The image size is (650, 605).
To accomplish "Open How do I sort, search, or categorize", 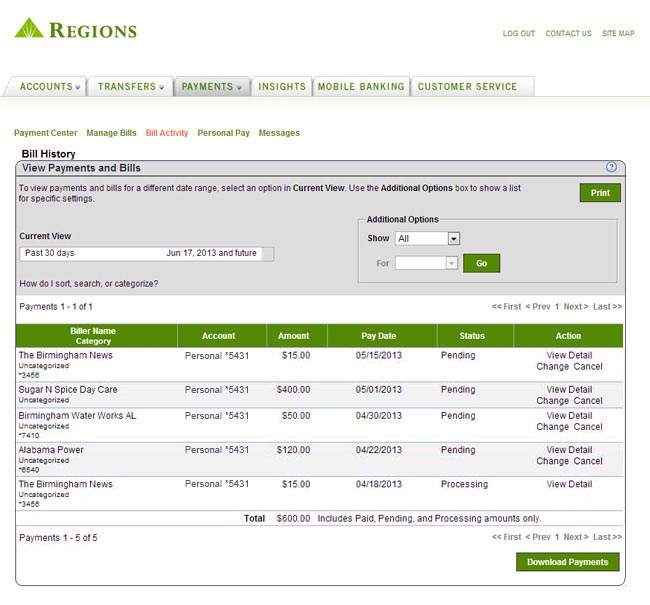I will point(89,284).
